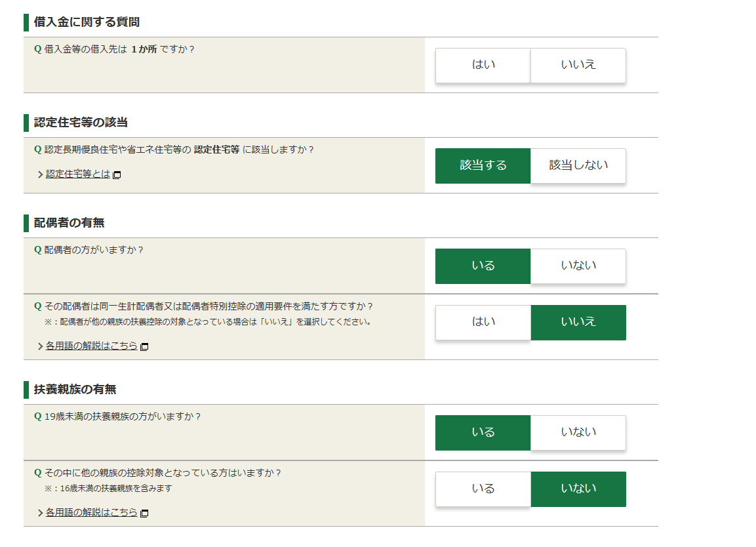Open 各用語の解説はこちら link under spouse question
The width and height of the screenshot is (756, 547).
pos(92,346)
